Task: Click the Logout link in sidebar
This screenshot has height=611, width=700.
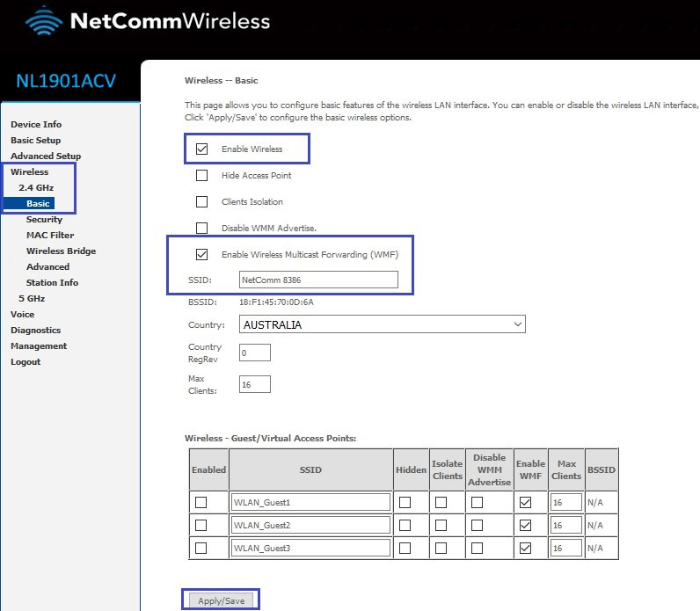Action: click(x=26, y=362)
